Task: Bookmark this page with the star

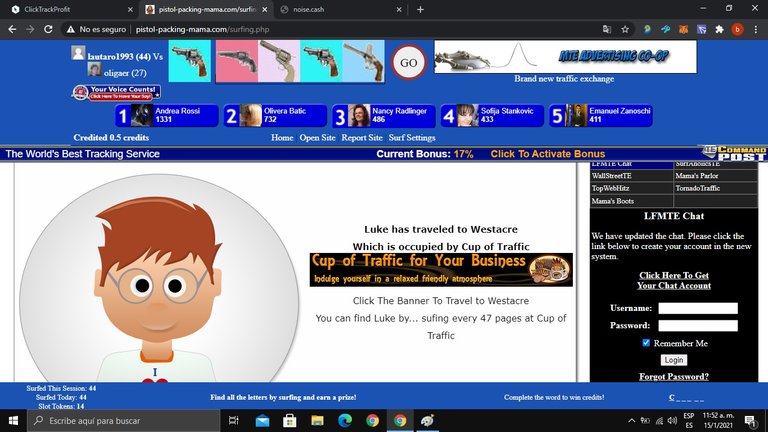Action: pos(625,29)
